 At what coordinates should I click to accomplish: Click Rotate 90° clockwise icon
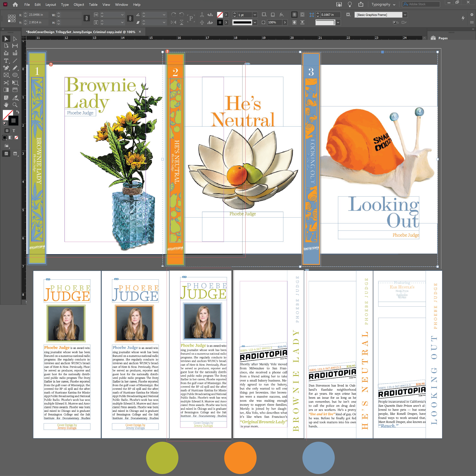pyautogui.click(x=173, y=15)
